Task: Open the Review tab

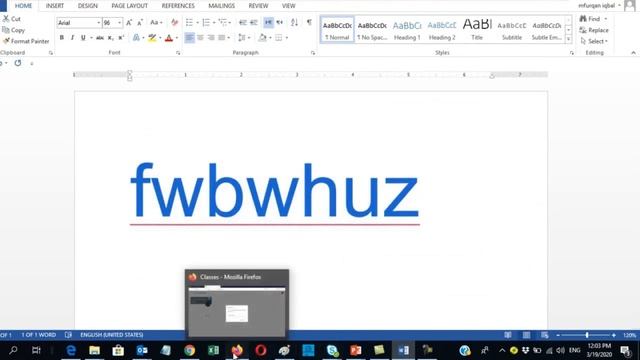Action: click(x=258, y=6)
